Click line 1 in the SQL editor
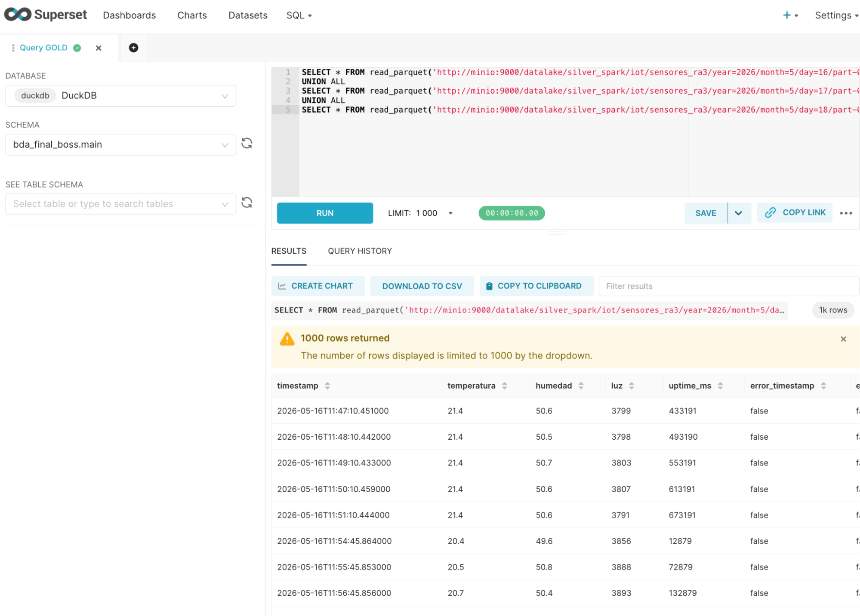Viewport: 860px width, 616px height. pos(579,72)
